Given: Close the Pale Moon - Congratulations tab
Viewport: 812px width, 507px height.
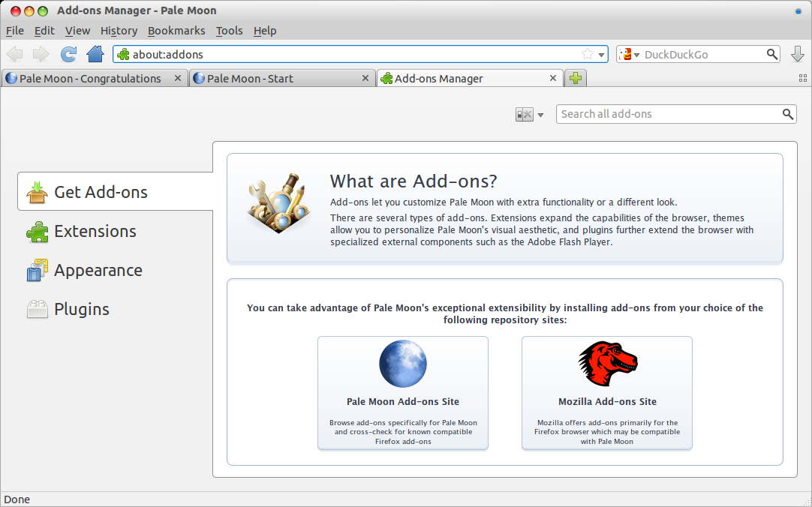Looking at the screenshot, I should point(178,78).
